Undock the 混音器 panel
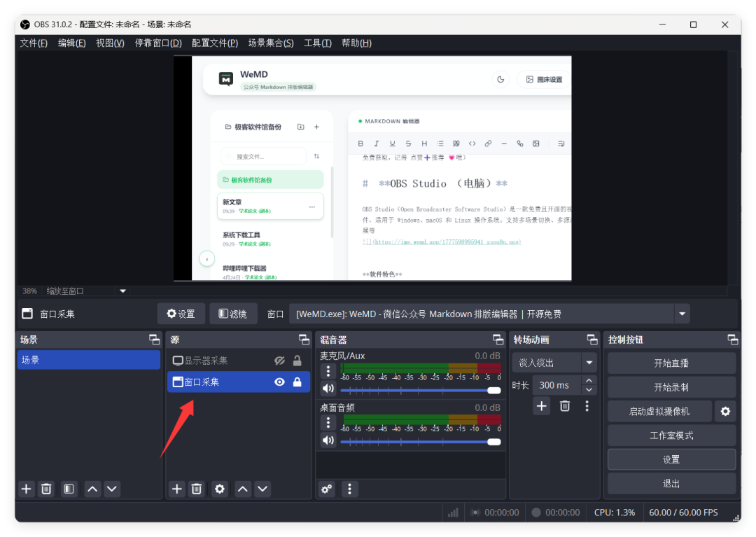756x537 pixels. (x=498, y=340)
